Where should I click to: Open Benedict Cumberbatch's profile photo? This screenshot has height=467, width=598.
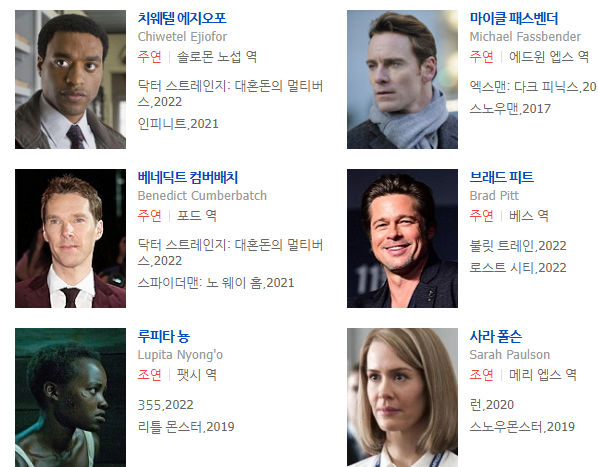coord(70,238)
